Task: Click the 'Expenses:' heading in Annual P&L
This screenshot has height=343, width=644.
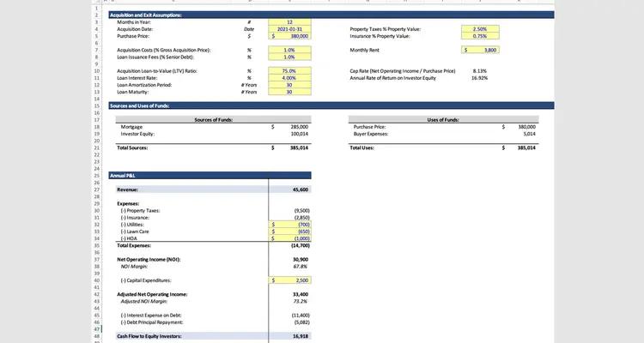Action: (x=128, y=204)
